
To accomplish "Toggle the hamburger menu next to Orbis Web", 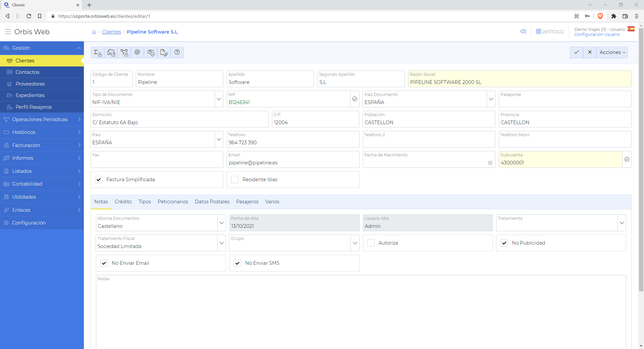I will (8, 32).
